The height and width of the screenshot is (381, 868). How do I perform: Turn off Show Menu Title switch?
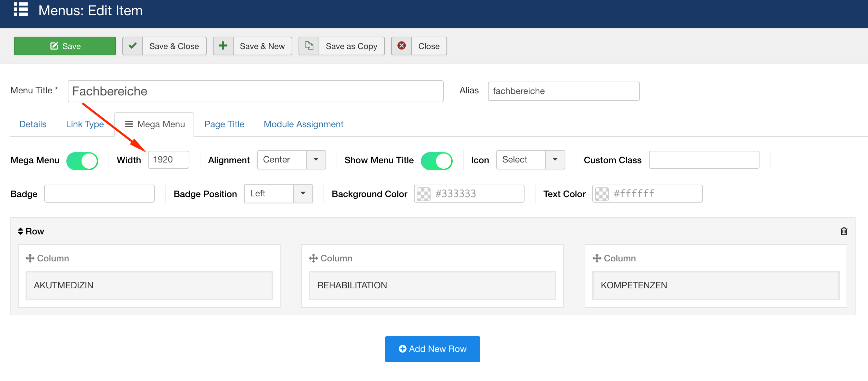(436, 161)
